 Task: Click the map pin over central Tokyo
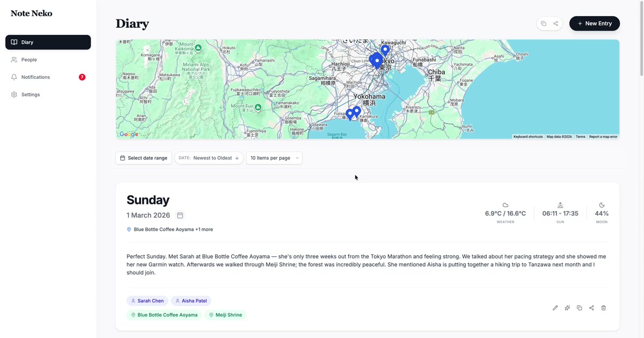tap(377, 60)
